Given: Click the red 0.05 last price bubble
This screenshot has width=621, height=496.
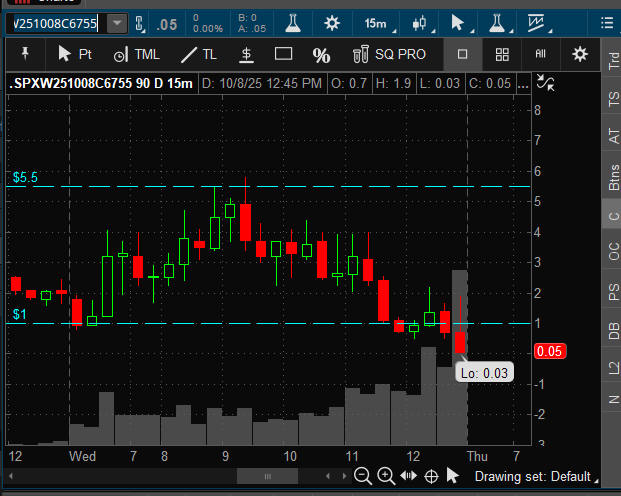Looking at the screenshot, I should 550,351.
